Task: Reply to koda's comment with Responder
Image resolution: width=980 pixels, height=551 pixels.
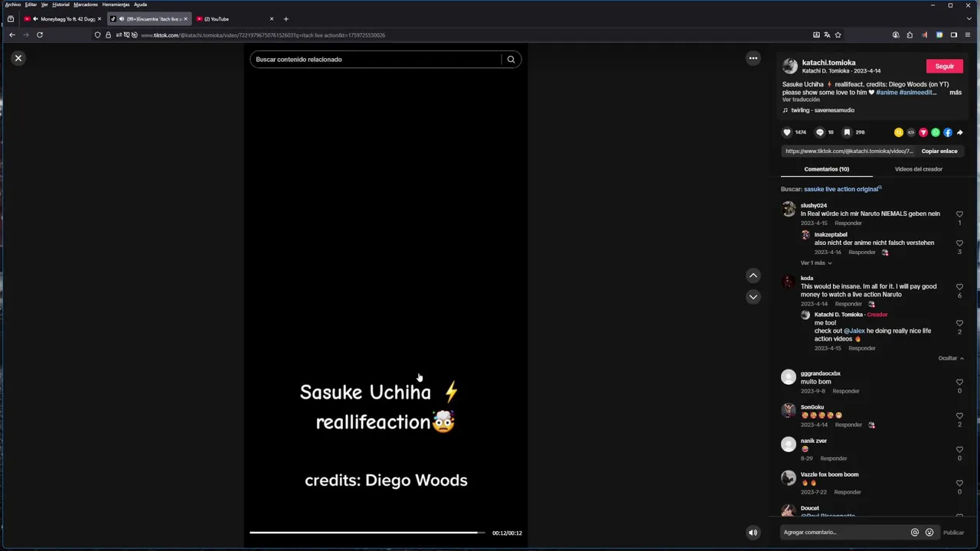Action: tap(848, 304)
